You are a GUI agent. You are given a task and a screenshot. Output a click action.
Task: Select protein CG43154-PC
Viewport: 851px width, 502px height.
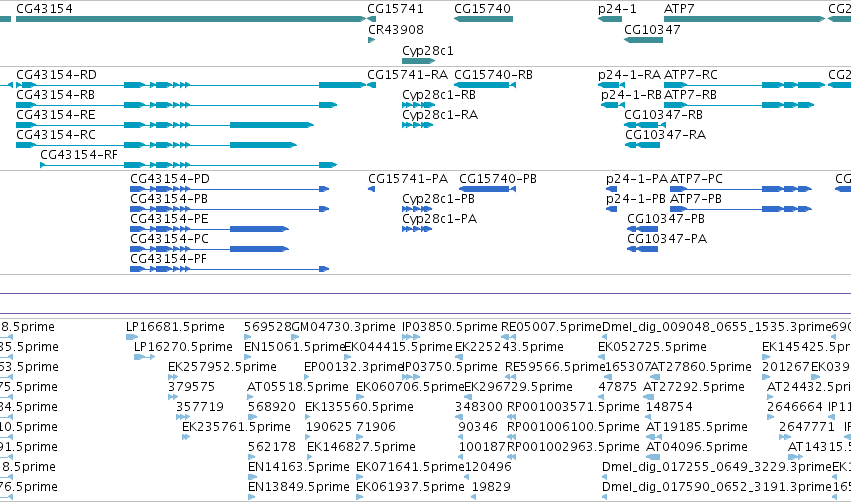click(209, 249)
